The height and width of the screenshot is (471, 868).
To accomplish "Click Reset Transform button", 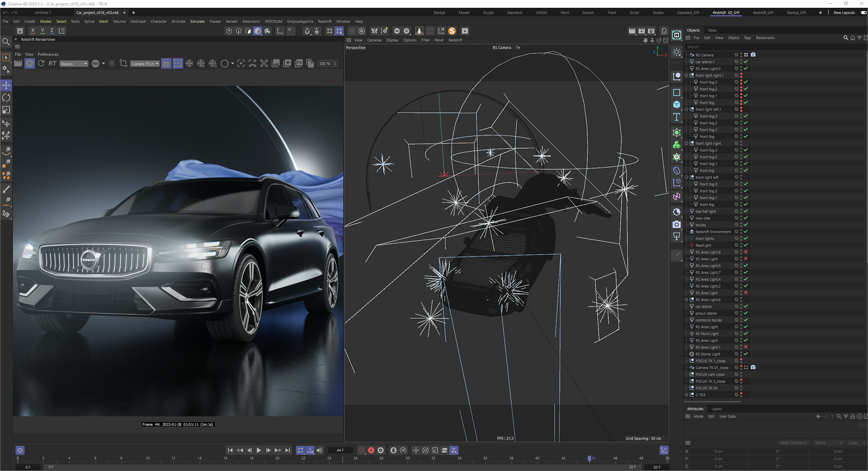I will tap(793, 443).
